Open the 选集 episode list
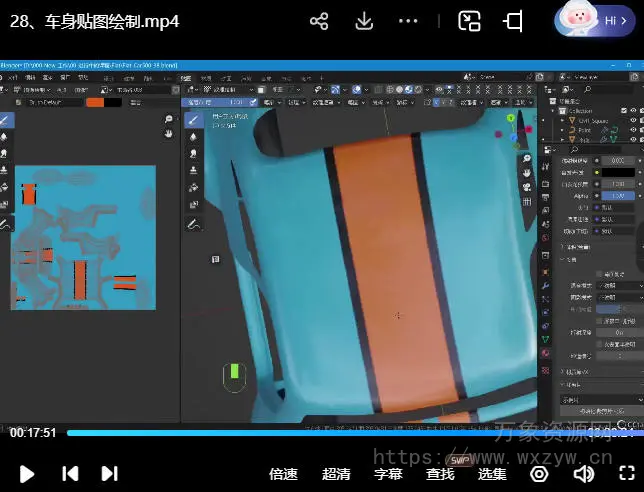 [492, 474]
